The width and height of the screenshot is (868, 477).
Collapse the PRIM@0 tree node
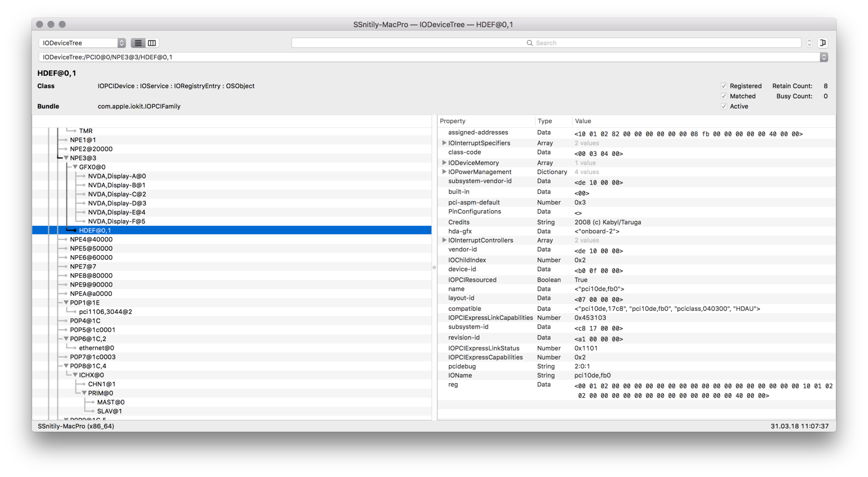coord(84,393)
